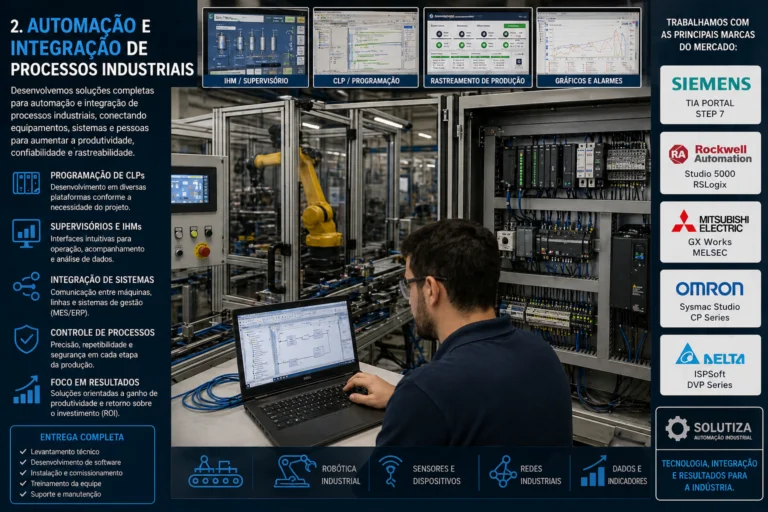Click the checkmark beside Instalação e comissionamento
Screen dimensions: 768x512
(x=23, y=473)
